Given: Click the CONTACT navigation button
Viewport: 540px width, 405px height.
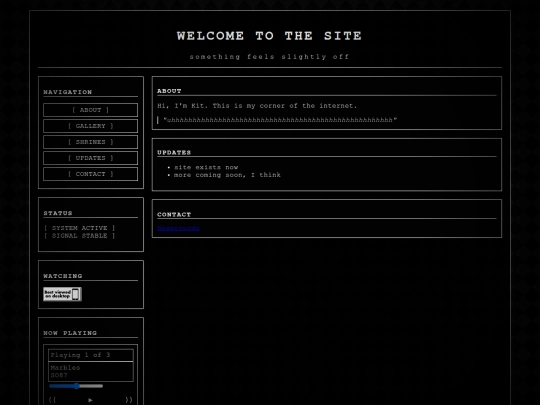Looking at the screenshot, I should (x=90, y=174).
